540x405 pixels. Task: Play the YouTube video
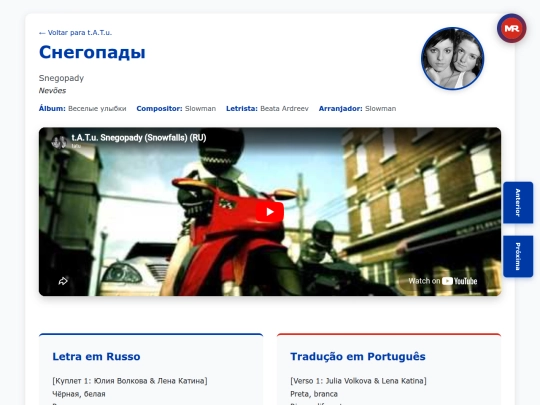click(270, 212)
